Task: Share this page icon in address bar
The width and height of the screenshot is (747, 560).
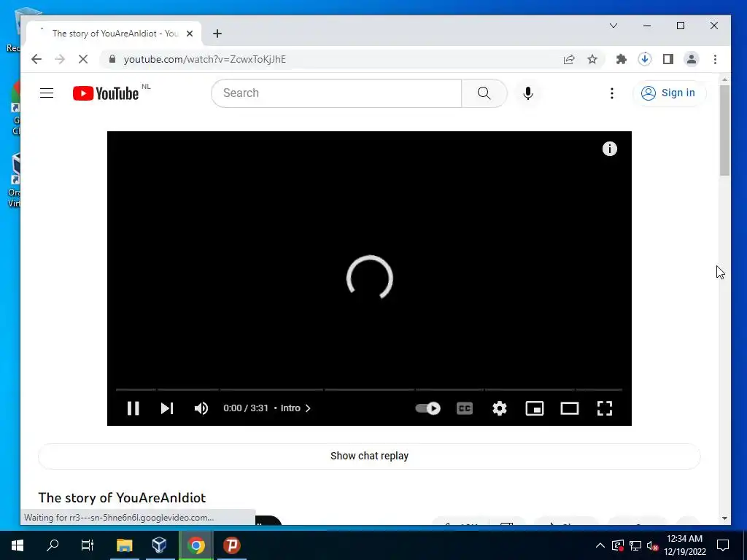Action: click(569, 59)
